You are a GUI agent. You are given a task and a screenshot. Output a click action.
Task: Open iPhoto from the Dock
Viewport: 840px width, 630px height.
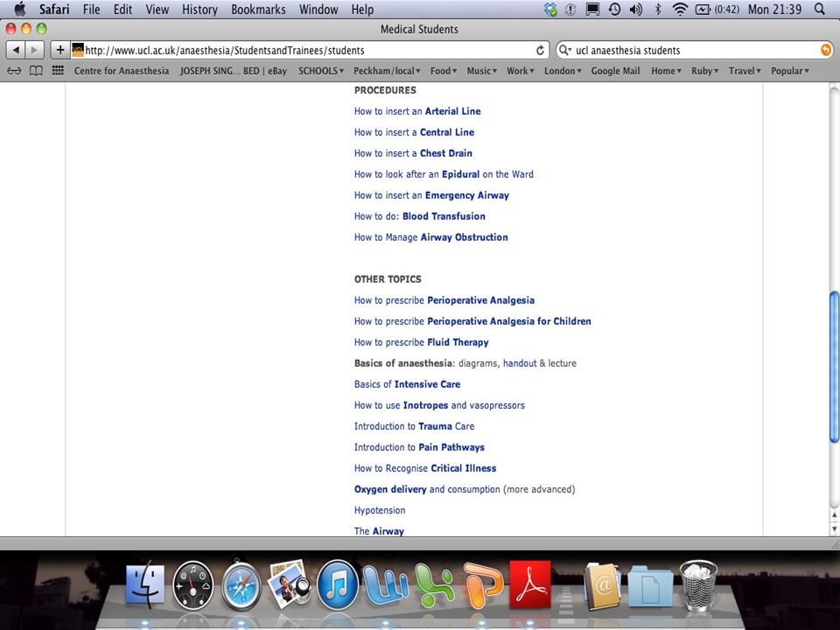[x=290, y=584]
